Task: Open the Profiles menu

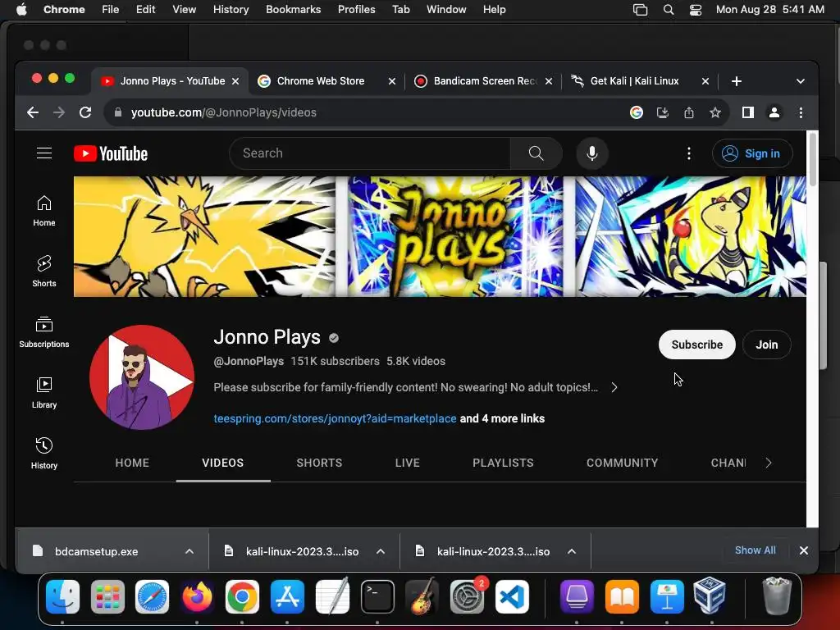Action: (356, 10)
